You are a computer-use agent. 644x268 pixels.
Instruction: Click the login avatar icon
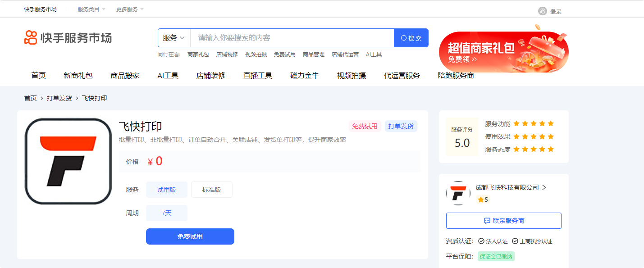point(542,11)
